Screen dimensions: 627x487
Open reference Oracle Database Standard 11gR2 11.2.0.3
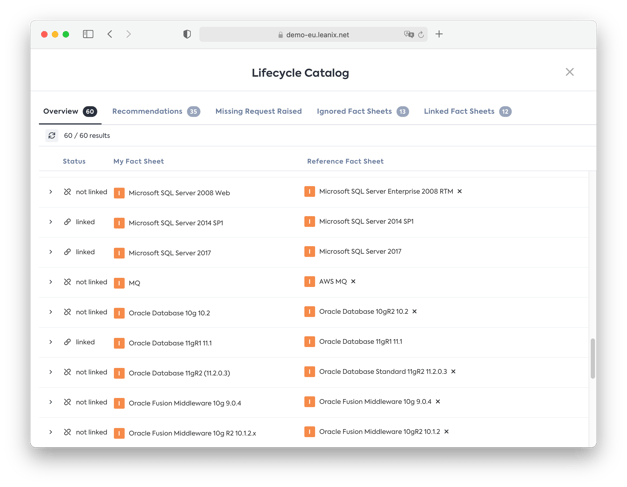point(383,371)
